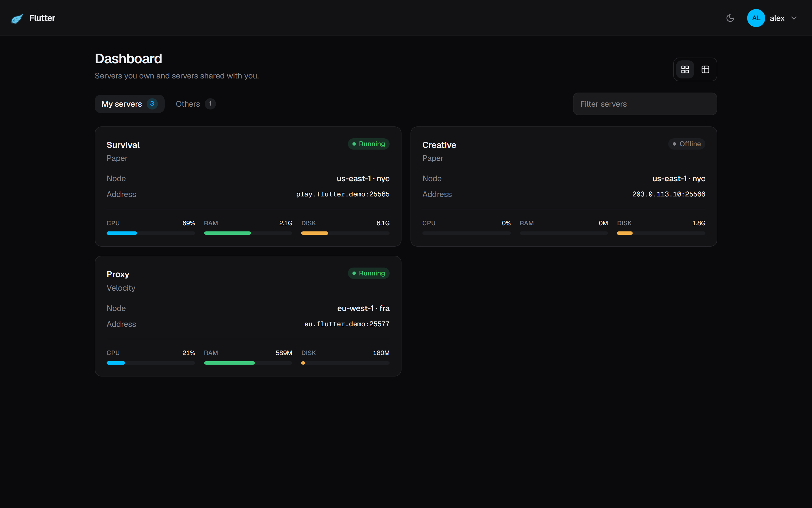
Task: Click the 21% CPU value on Proxy
Action: tap(189, 353)
